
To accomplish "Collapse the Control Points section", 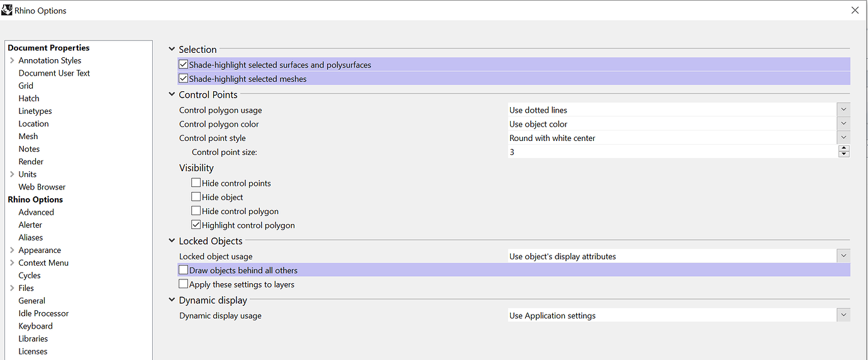I will pos(172,94).
